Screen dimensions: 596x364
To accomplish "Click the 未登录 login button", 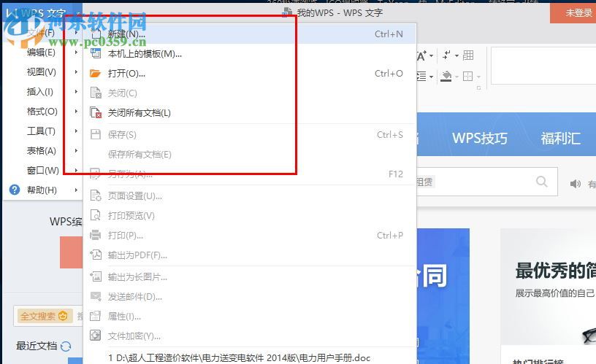I will click(573, 12).
